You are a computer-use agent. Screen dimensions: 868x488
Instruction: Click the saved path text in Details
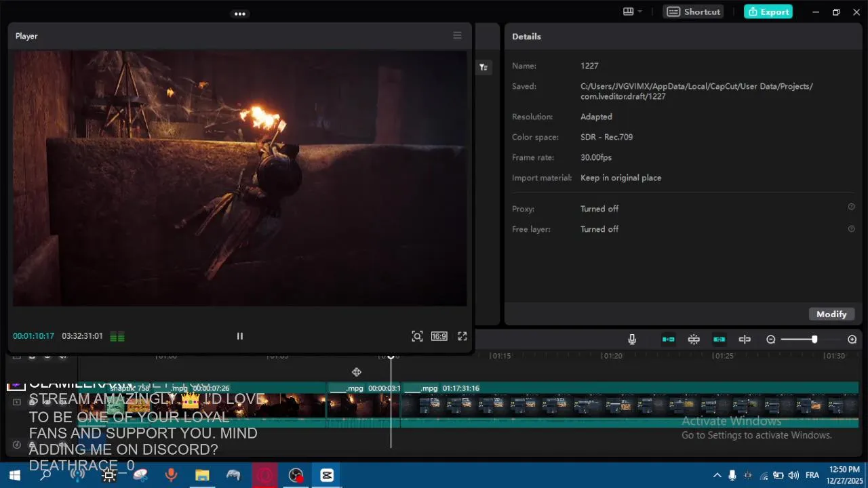[x=696, y=91]
